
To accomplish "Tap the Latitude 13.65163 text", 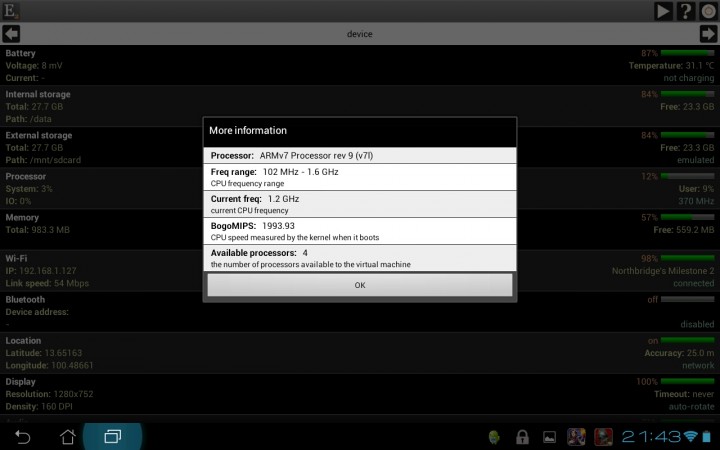I will click(44, 353).
